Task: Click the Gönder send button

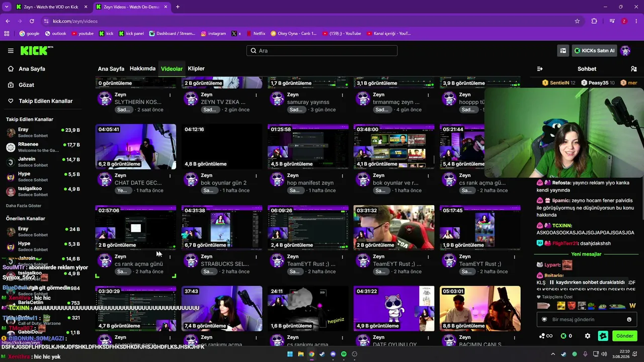Action: pyautogui.click(x=624, y=336)
